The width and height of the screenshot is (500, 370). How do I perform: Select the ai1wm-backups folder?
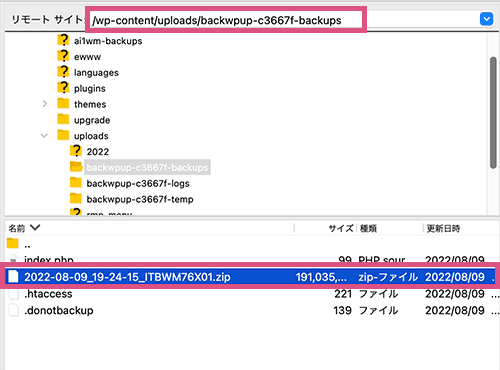pyautogui.click(x=108, y=41)
